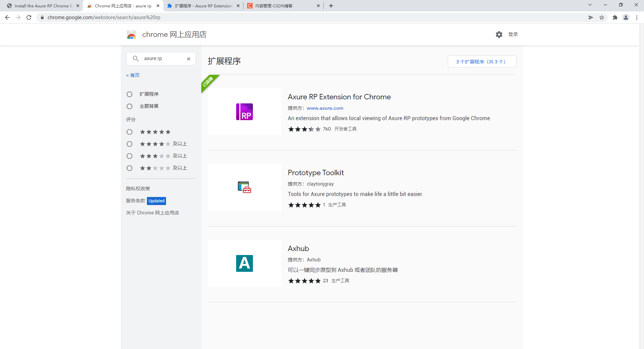Select the 主题背景 radio filter
Image resolution: width=644 pixels, height=349 pixels.
(129, 106)
